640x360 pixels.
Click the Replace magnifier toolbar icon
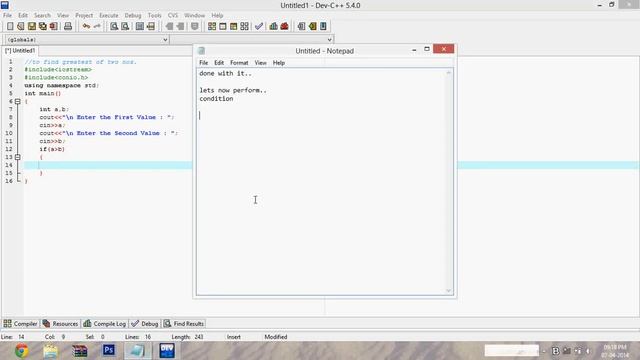pos(125,26)
